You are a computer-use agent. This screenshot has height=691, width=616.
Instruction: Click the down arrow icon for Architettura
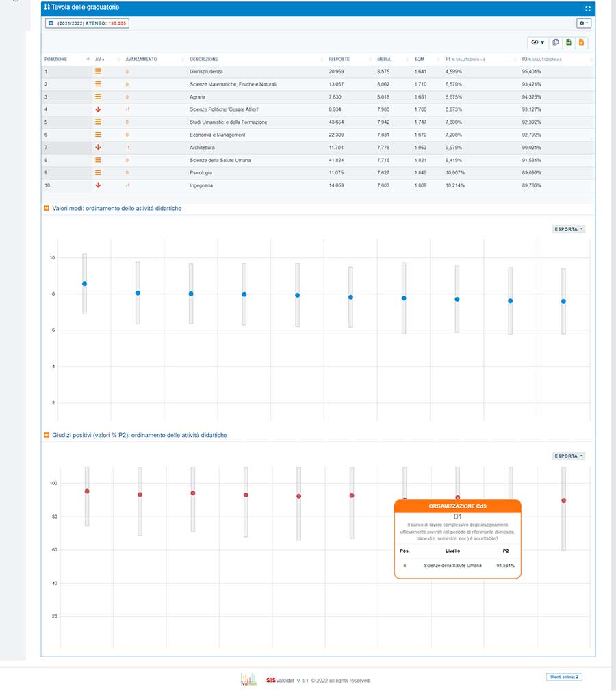pyautogui.click(x=98, y=147)
